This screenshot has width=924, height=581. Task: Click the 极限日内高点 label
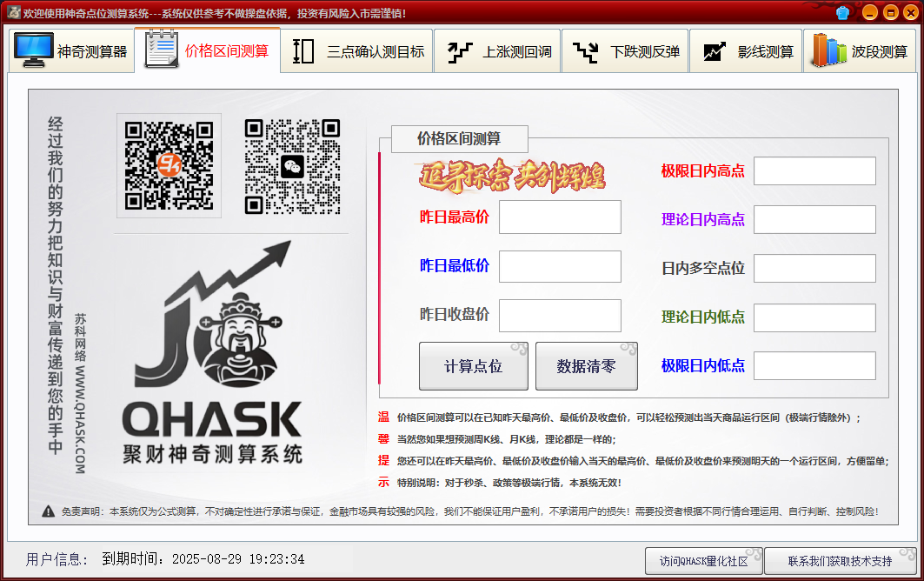[702, 171]
